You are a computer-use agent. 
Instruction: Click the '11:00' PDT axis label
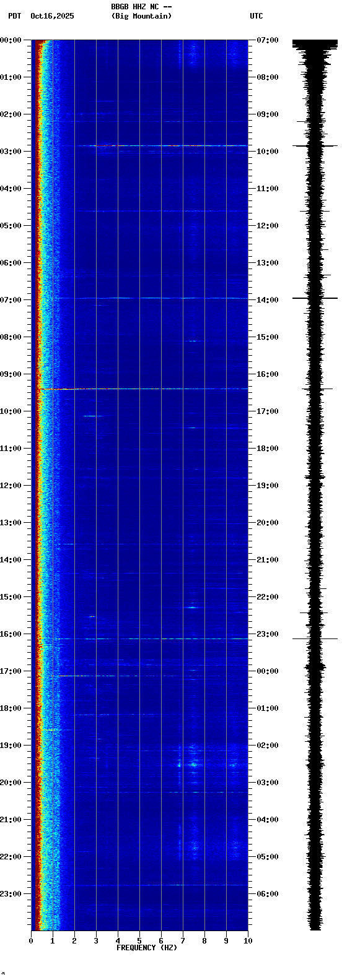tap(11, 449)
